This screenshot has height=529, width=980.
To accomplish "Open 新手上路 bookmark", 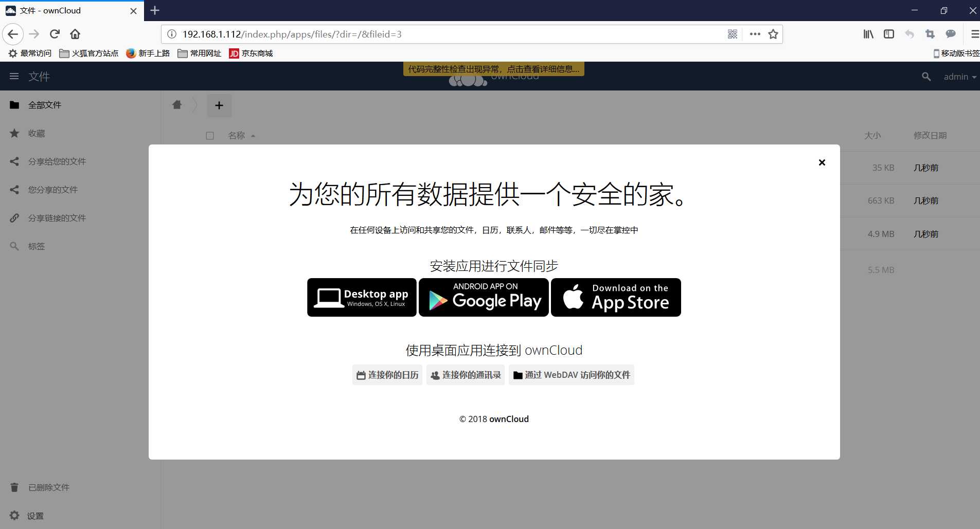I will 148,53.
